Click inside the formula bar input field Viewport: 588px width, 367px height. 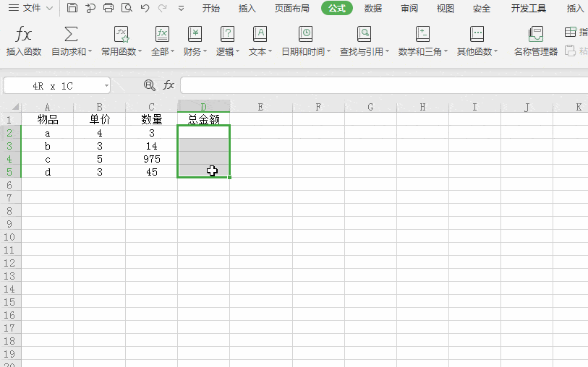point(383,85)
